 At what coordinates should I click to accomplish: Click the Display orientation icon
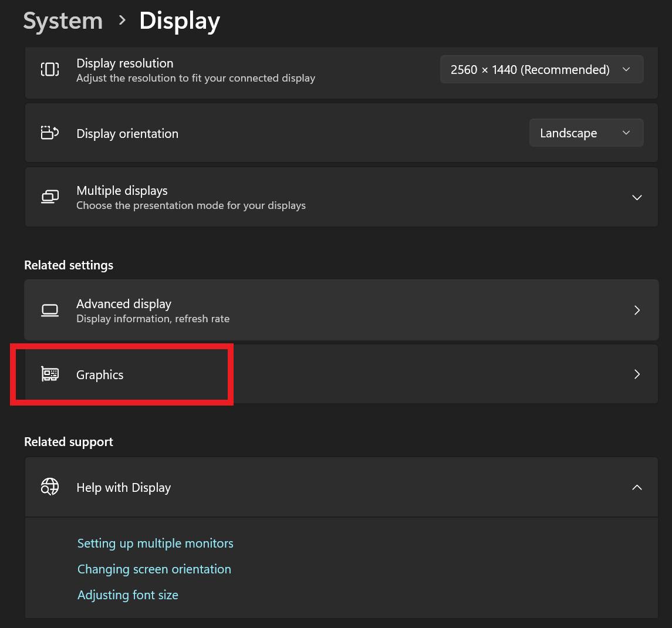(50, 133)
